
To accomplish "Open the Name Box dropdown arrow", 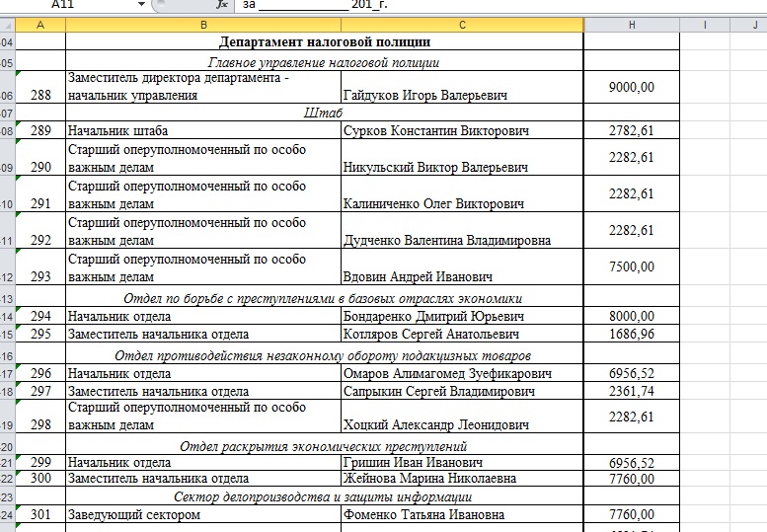I will 142,5.
